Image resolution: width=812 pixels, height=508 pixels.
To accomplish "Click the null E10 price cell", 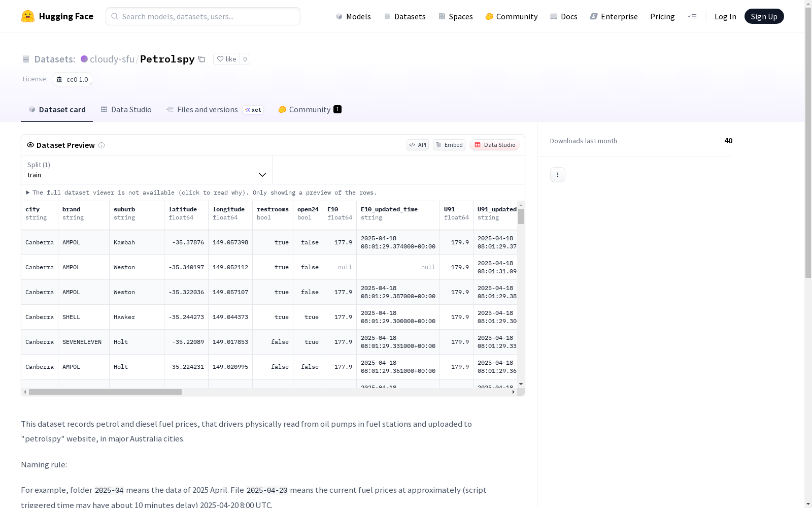I will [x=340, y=267].
